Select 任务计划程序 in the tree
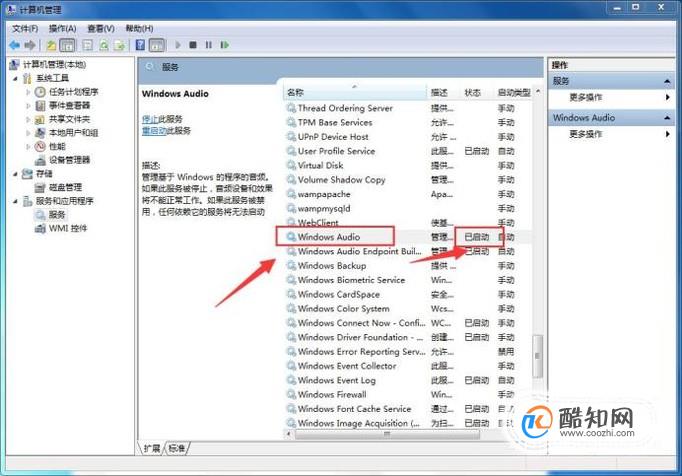 (x=74, y=92)
